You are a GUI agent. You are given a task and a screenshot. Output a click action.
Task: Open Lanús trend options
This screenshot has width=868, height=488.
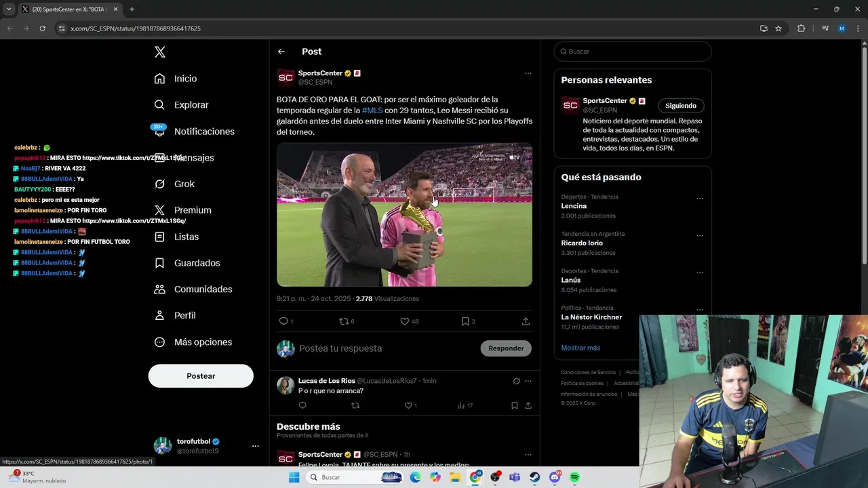[700, 272]
